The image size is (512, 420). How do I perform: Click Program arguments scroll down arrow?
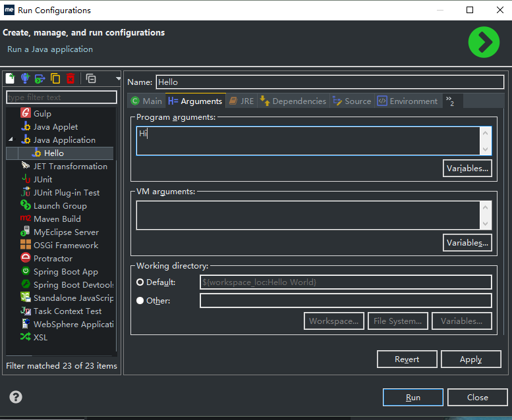click(x=485, y=149)
